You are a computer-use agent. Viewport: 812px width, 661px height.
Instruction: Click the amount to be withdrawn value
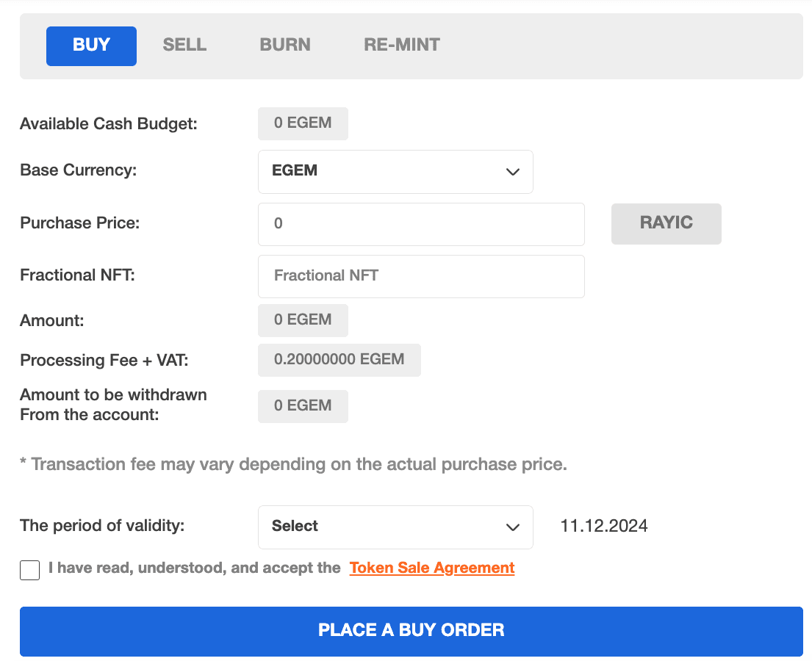point(303,406)
